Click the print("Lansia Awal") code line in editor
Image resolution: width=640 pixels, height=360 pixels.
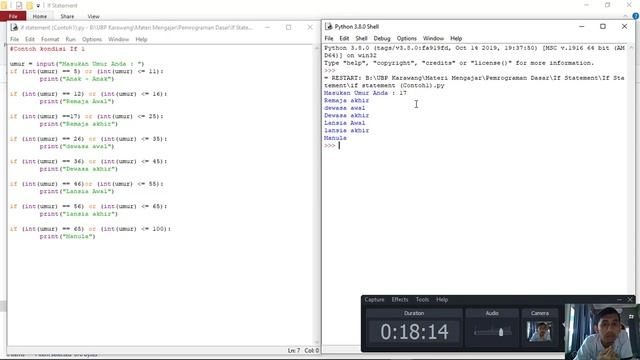click(x=77, y=191)
